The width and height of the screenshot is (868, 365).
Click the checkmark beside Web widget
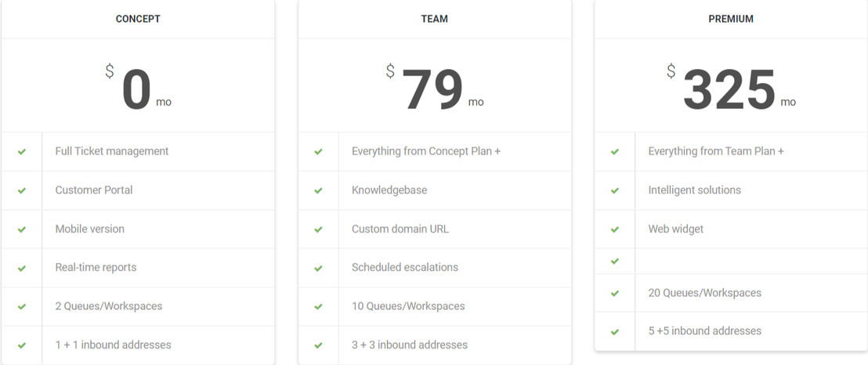coord(614,229)
